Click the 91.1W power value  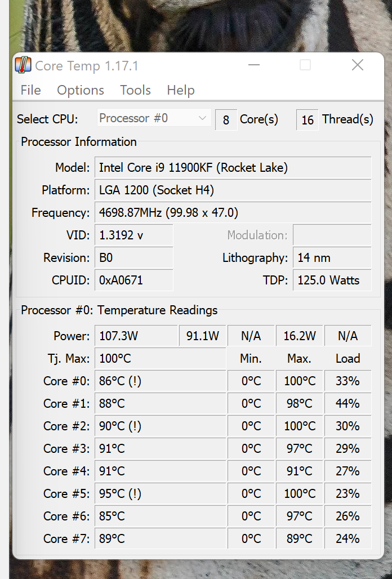[202, 336]
